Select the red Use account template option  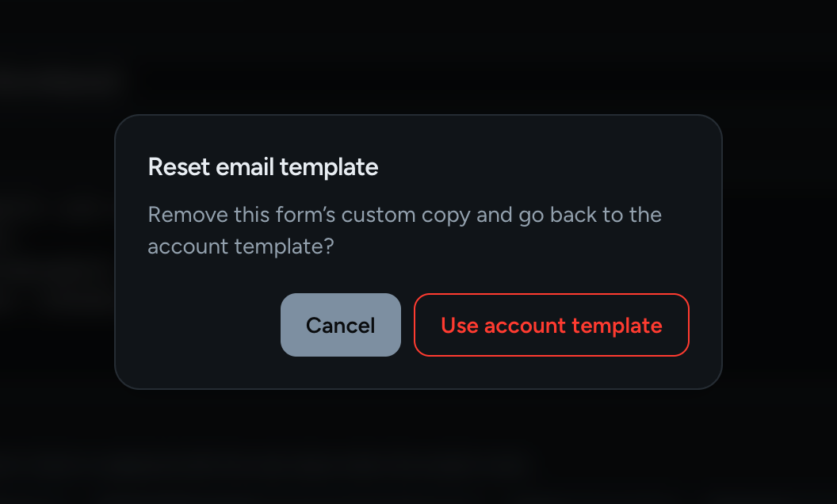click(x=552, y=325)
